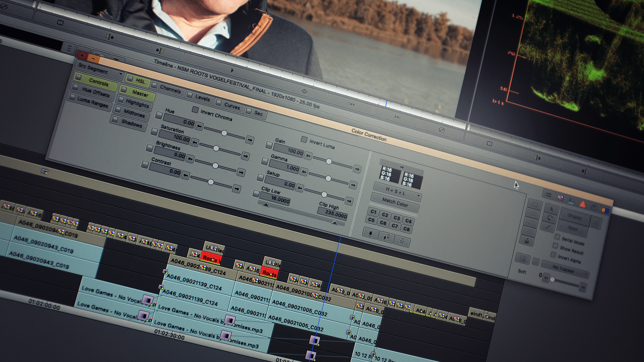Click the swap down-and-up arrows icon
Screen dimensions: 644x362
tap(386, 237)
